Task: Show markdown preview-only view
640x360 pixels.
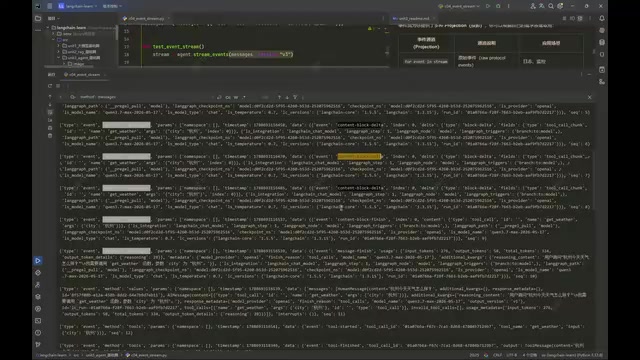Action: pyautogui.click(x=580, y=18)
